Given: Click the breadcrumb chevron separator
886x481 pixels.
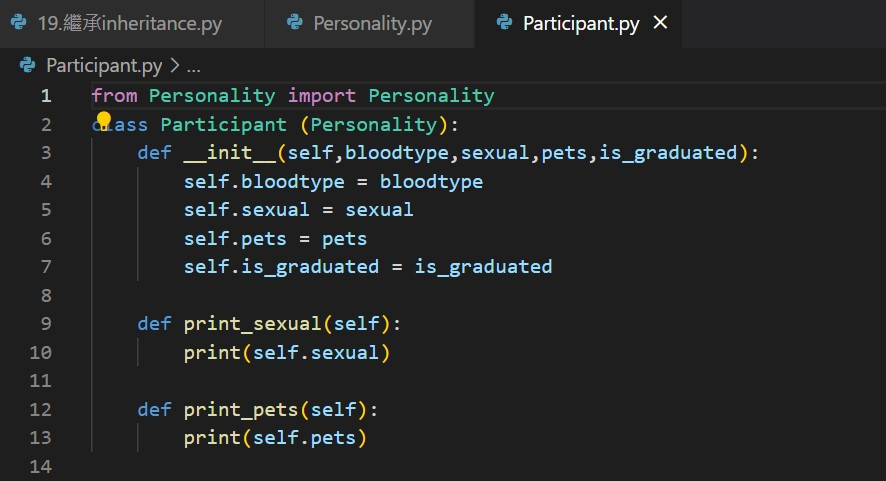Looking at the screenshot, I should (174, 66).
